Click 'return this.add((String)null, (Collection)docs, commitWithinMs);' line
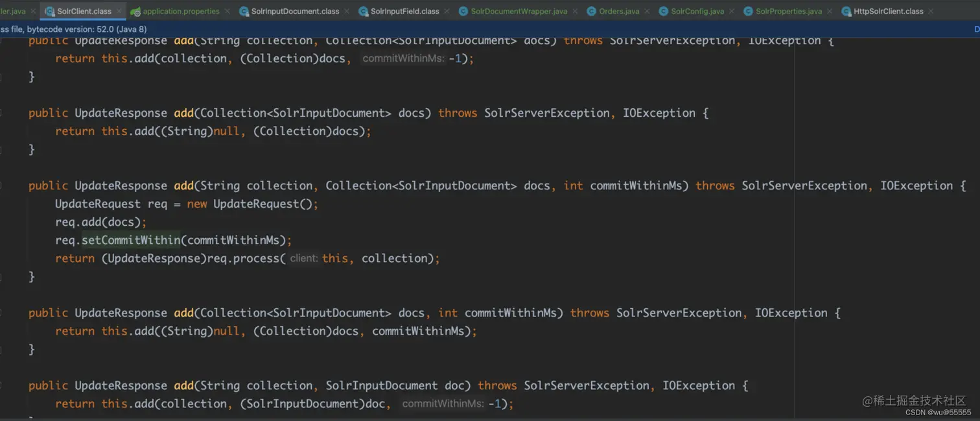The image size is (980, 421). [266, 331]
